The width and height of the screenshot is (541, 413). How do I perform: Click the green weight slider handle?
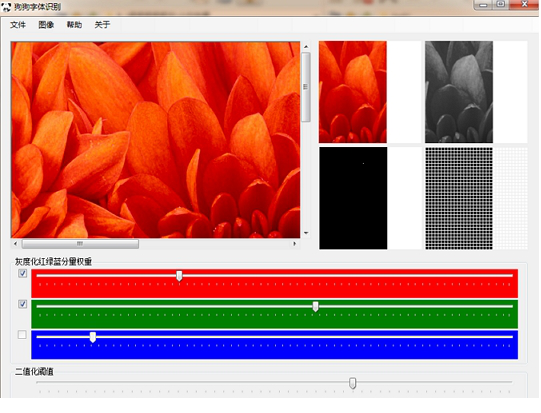pyautogui.click(x=315, y=306)
